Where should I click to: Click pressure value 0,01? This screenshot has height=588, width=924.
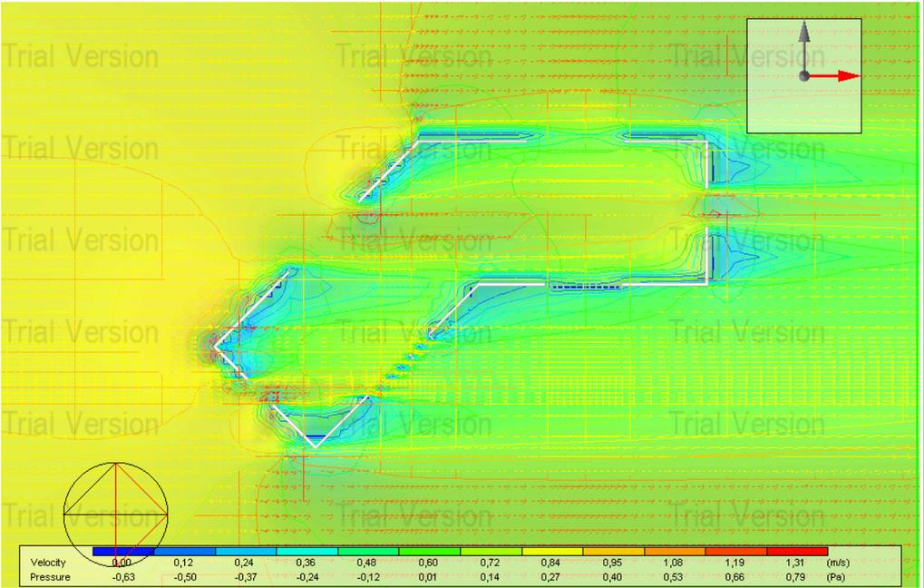click(x=428, y=577)
